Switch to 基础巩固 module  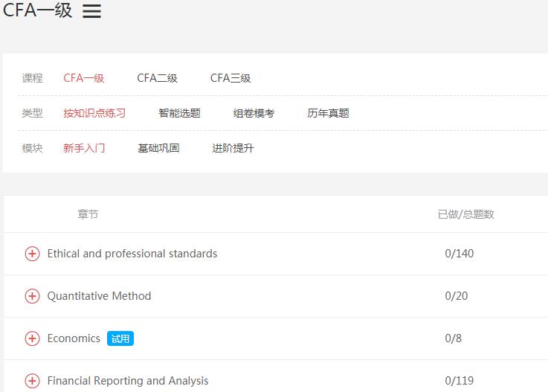pos(158,148)
